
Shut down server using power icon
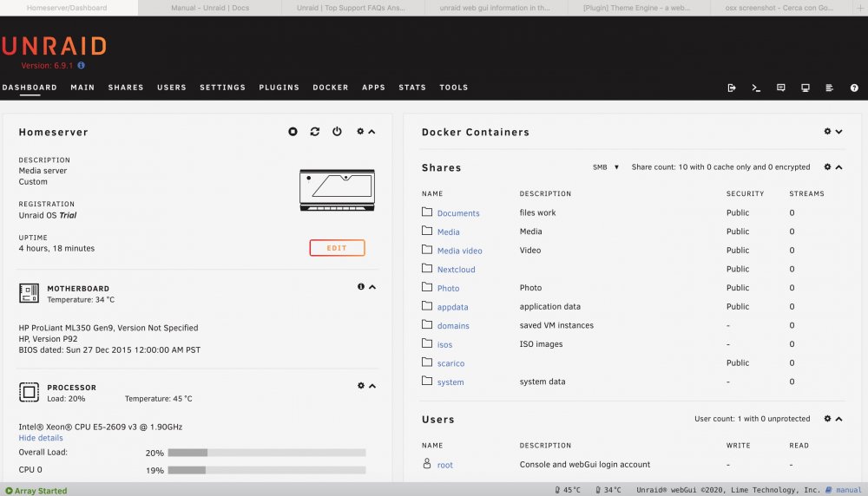click(x=337, y=132)
